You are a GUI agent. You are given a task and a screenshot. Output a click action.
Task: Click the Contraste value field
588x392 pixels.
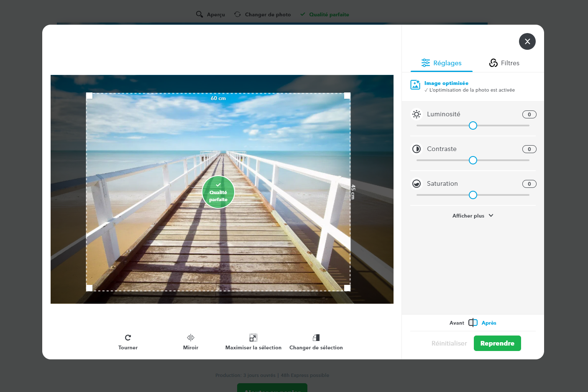(x=529, y=149)
